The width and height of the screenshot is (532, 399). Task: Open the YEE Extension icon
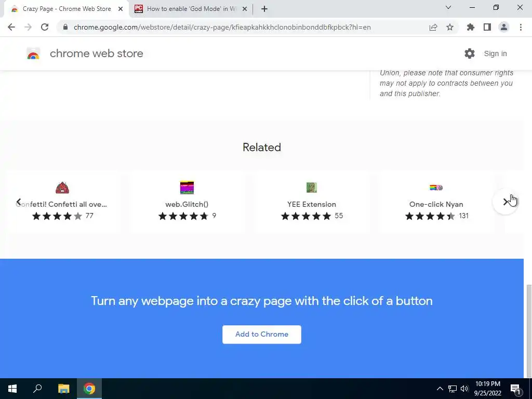click(x=312, y=188)
